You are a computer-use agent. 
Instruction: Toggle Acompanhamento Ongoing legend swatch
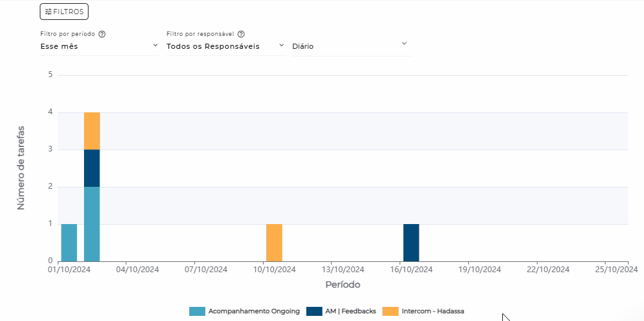[197, 311]
